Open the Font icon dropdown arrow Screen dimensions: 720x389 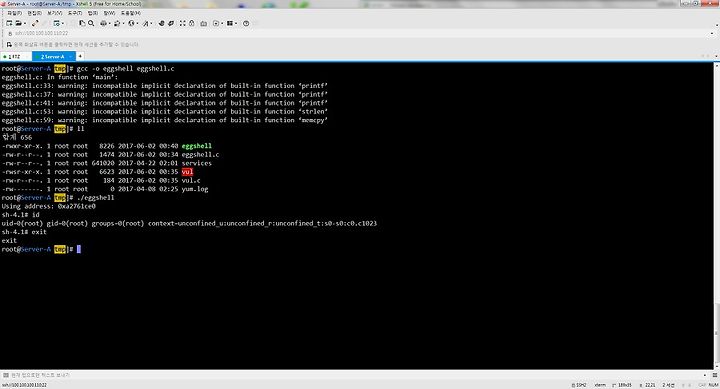152,23
